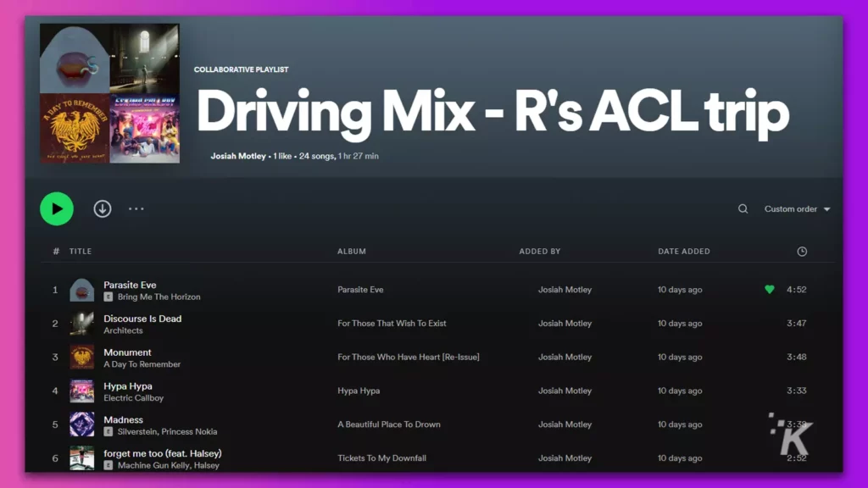Select the Added By column header
The width and height of the screenshot is (868, 488).
(x=540, y=251)
